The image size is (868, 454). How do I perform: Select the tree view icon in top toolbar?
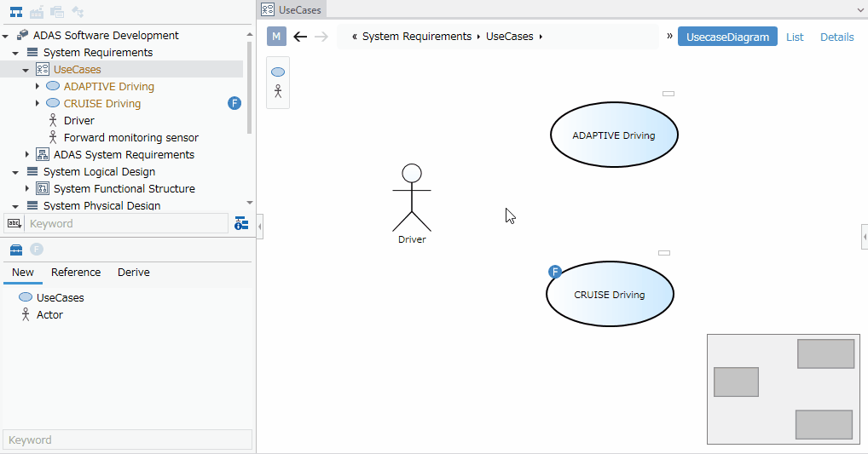point(16,12)
